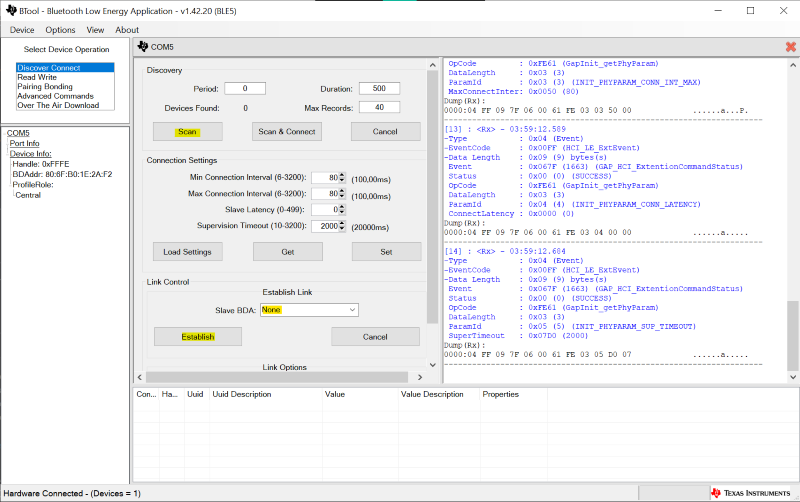Click the settings panel vertical scrollbar thumb
Viewport: 800px width, 502px height.
point(433,197)
